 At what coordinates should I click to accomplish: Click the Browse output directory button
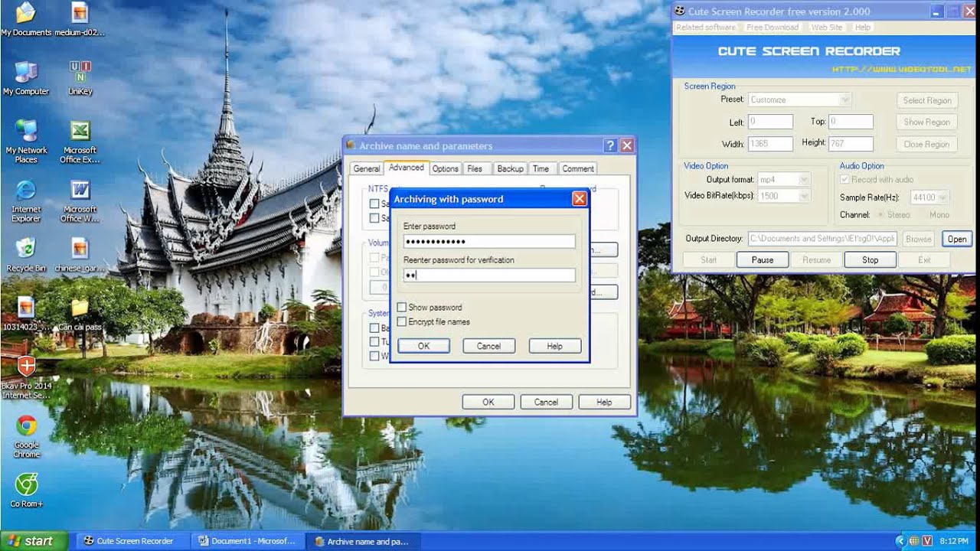[918, 239]
